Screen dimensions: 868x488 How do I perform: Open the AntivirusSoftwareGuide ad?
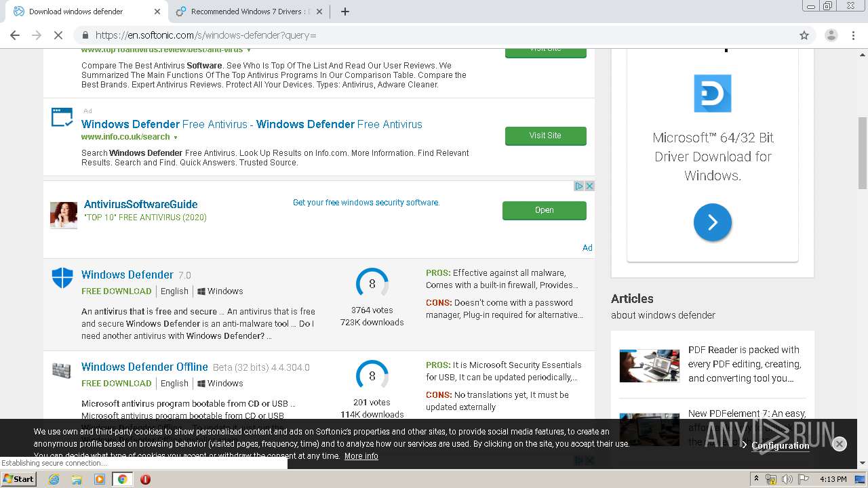click(544, 210)
